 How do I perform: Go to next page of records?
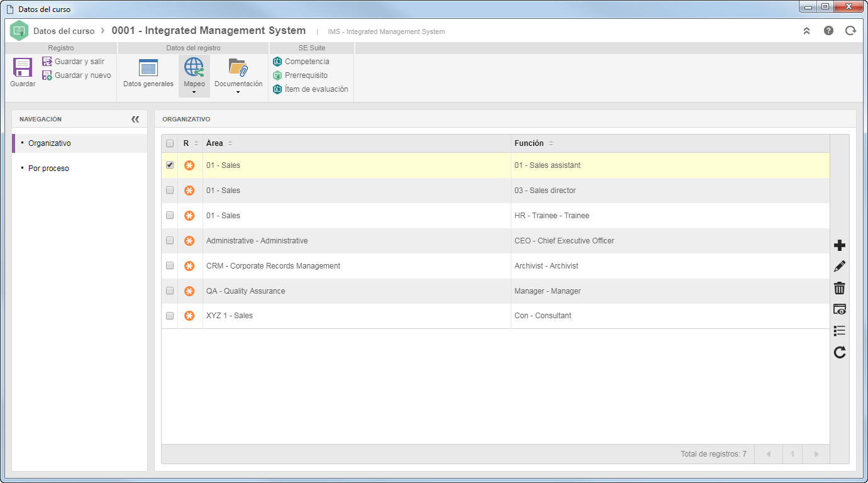click(816, 454)
